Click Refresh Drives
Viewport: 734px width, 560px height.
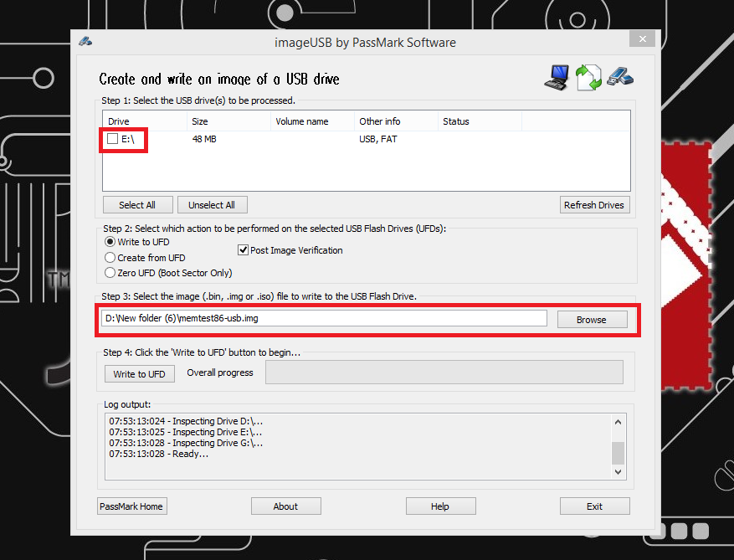[x=594, y=204]
